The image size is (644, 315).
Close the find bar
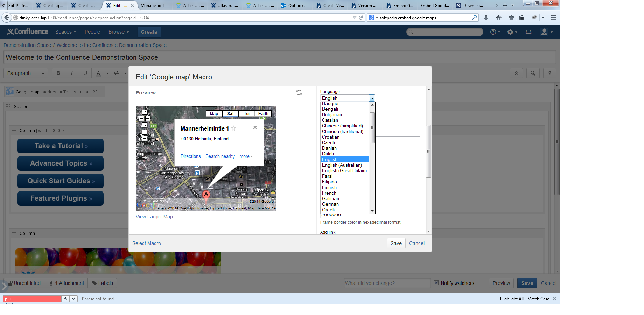(x=554, y=299)
